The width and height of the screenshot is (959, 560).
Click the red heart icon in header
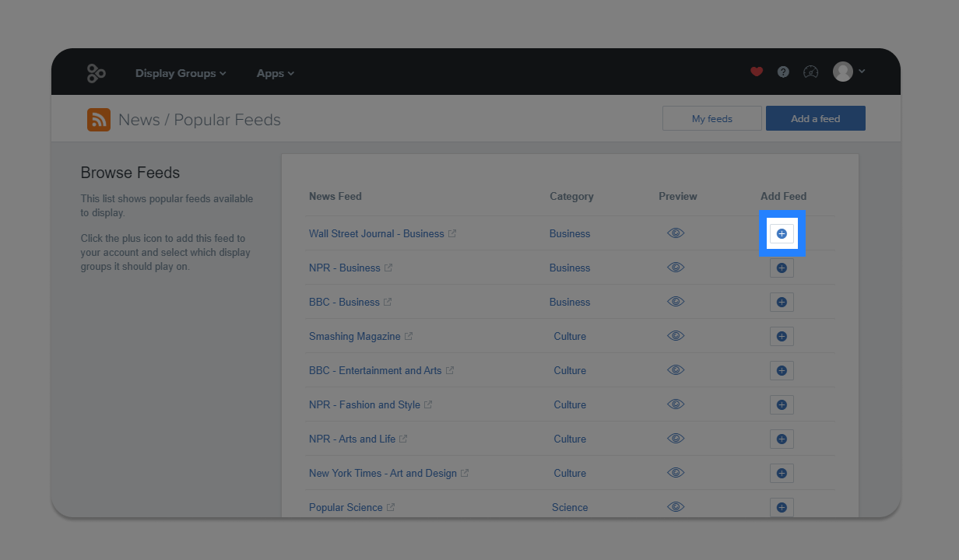click(757, 72)
